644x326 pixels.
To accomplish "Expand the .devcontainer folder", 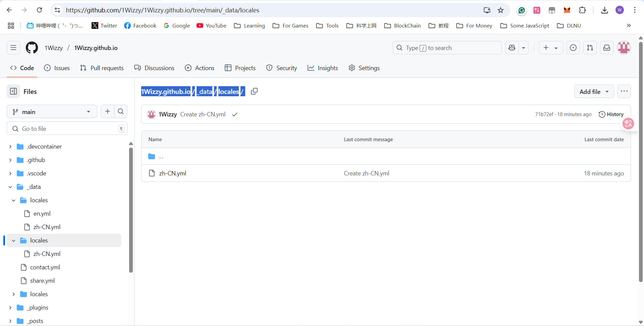I will pyautogui.click(x=10, y=147).
